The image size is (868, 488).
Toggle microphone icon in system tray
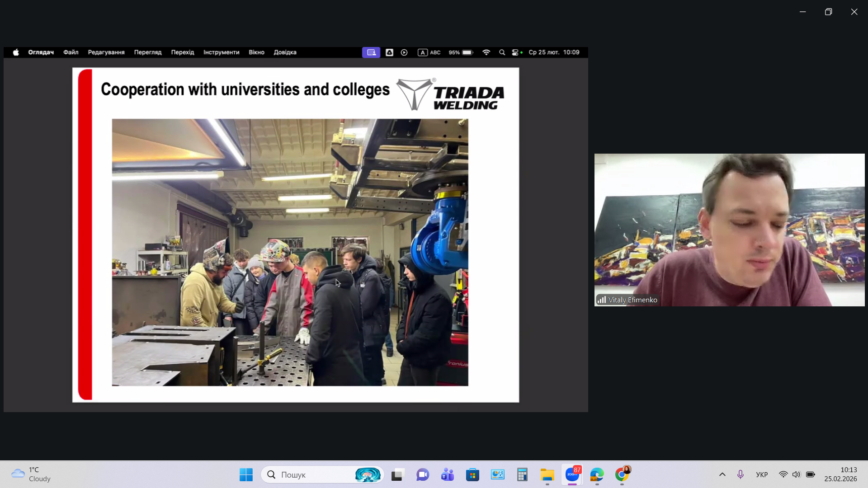click(x=740, y=474)
